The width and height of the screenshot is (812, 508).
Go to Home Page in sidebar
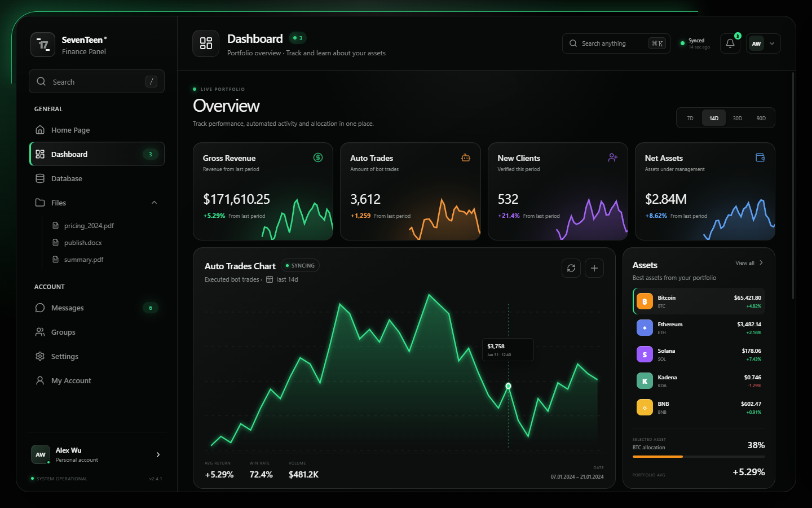click(x=96, y=130)
